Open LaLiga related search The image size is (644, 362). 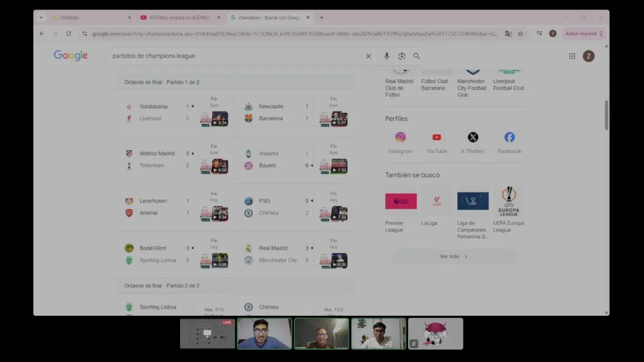(x=436, y=206)
